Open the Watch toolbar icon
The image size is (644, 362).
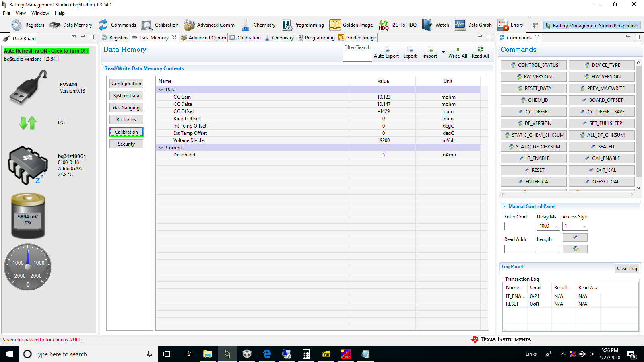pyautogui.click(x=427, y=25)
